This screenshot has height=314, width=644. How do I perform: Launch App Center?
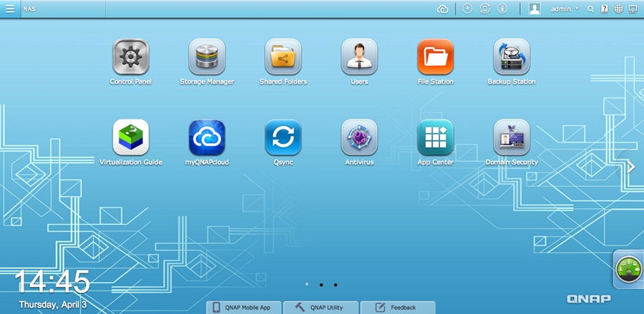(x=435, y=137)
